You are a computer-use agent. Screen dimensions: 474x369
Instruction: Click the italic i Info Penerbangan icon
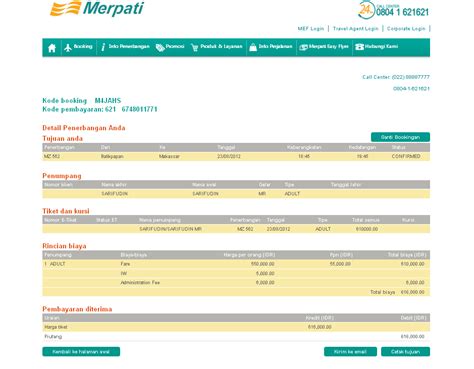click(103, 47)
